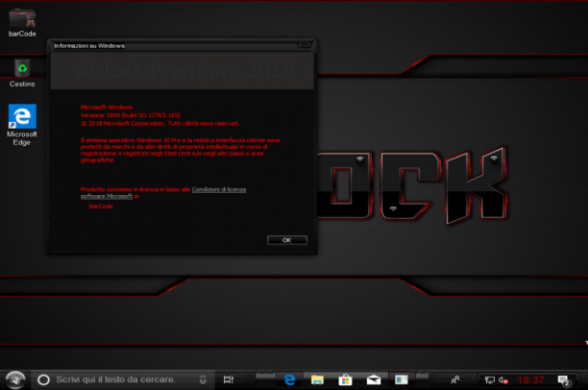
Task: Open Microsoft Store from the taskbar
Action: (x=345, y=379)
